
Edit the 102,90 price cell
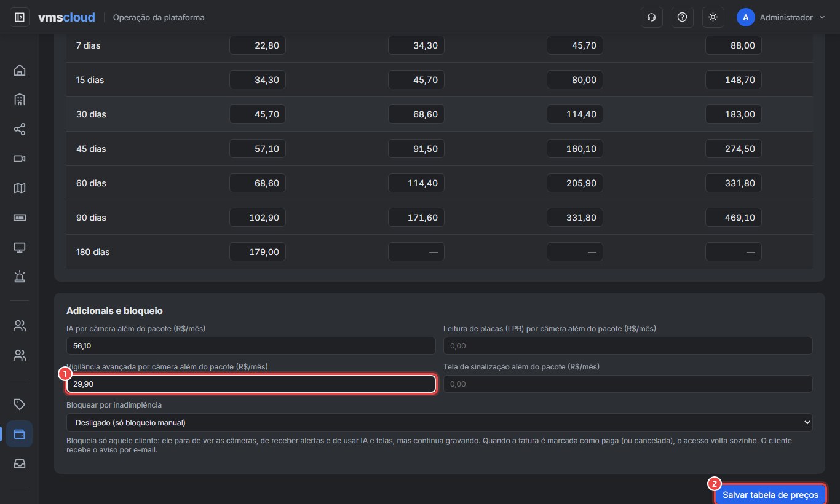(x=257, y=218)
